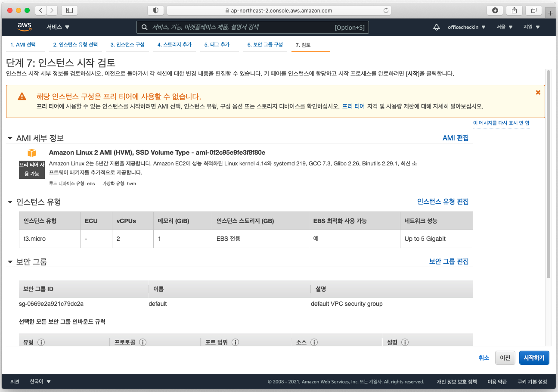Go to step 6. 보안 그룹 구성
Image resolution: width=558 pixels, height=392 pixels.
[265, 45]
